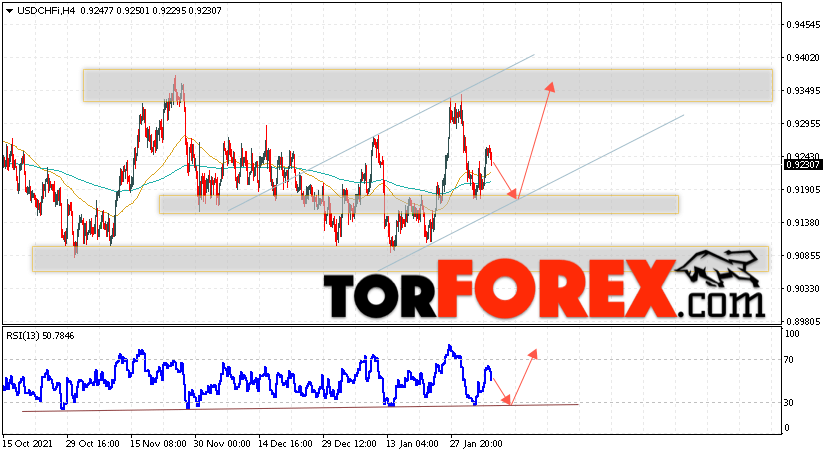Open the USDCHFi chart dropdown triangle
This screenshot has width=827, height=455.
9,11
